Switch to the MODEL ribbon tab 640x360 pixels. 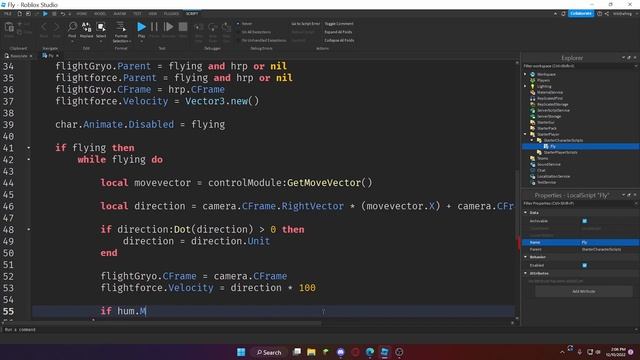(100, 14)
